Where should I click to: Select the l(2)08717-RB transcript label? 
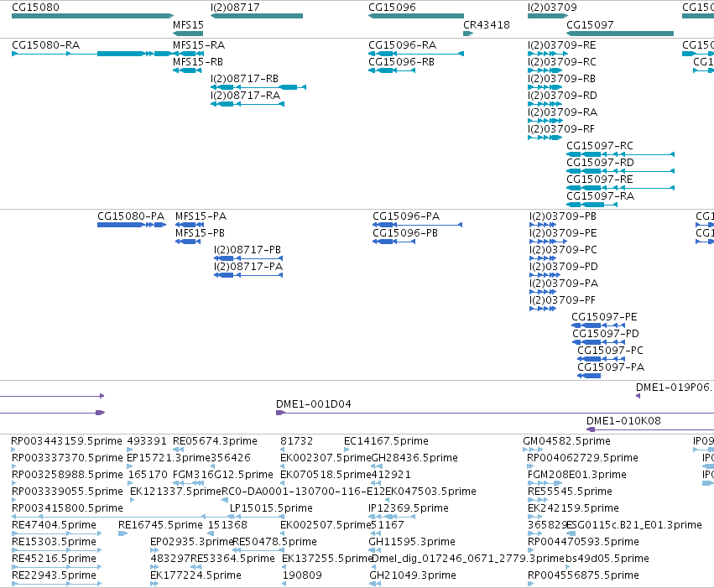[244, 79]
